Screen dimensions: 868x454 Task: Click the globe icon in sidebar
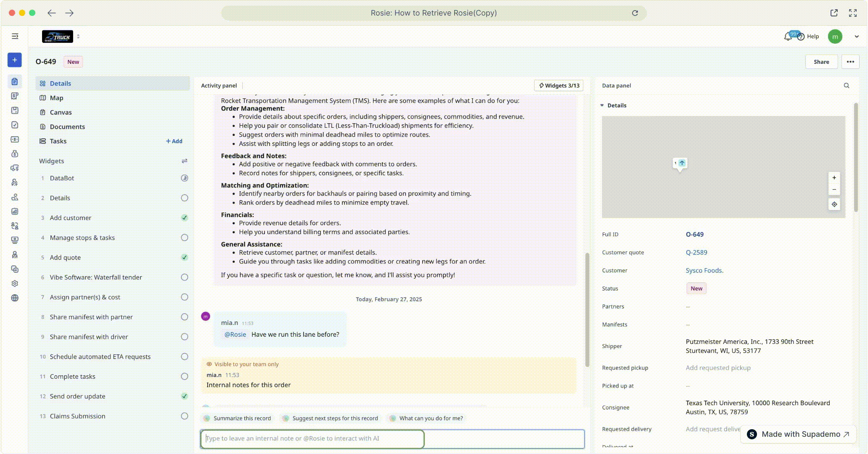15,298
